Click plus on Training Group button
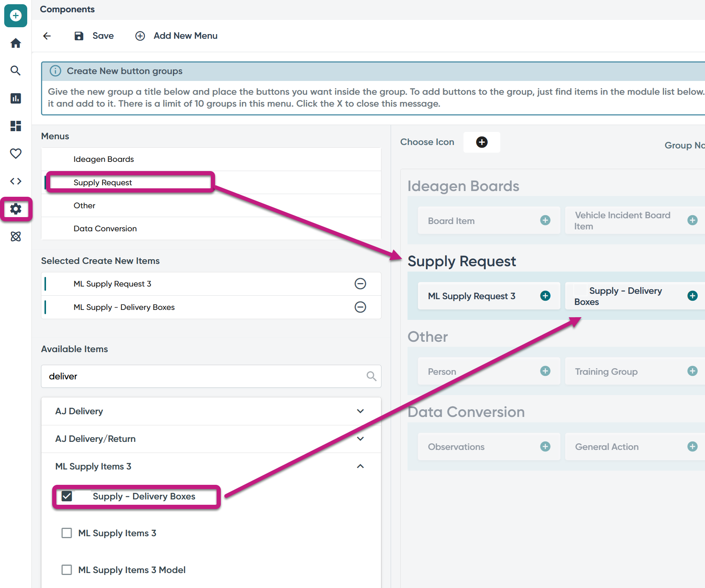This screenshot has height=588, width=705. (692, 371)
